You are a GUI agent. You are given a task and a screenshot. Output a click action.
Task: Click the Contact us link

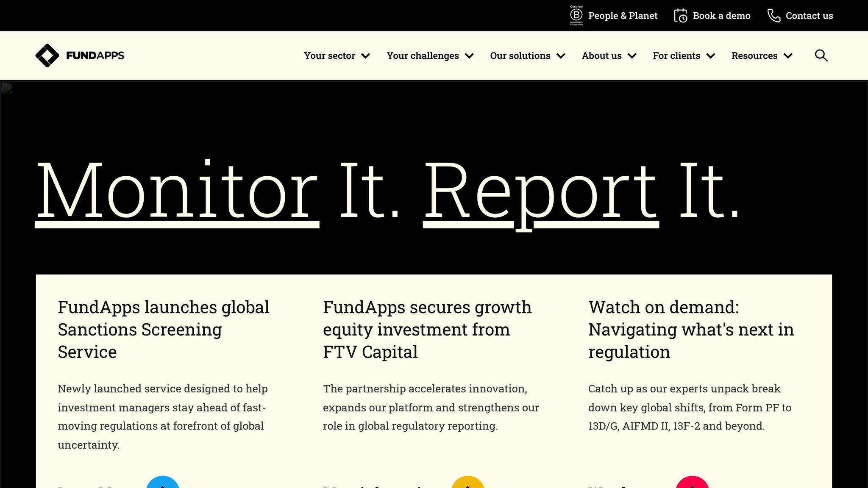click(x=809, y=16)
